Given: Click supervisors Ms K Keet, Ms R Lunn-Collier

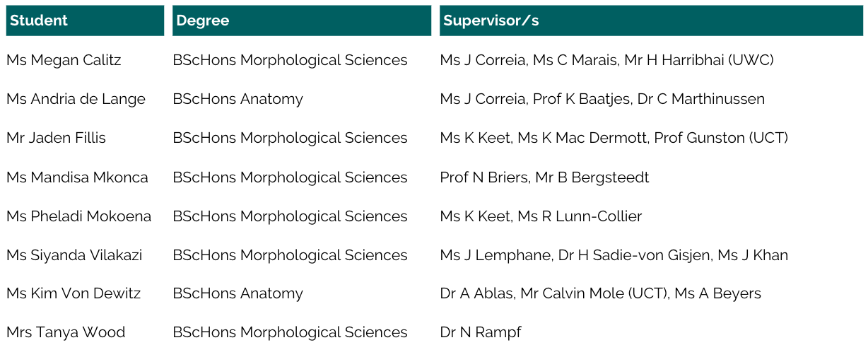Looking at the screenshot, I should pos(541,216).
